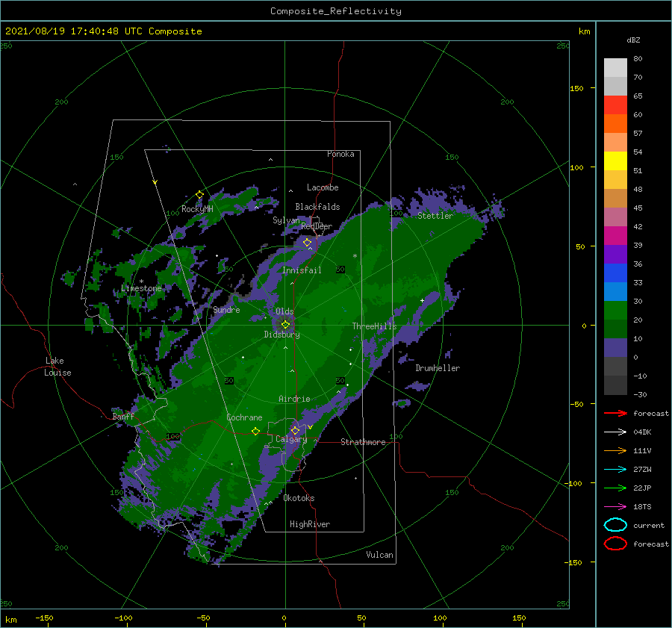Pick the orange 60-57 dBZ color swatch
Screen dimensions: 672x628
(x=615, y=124)
